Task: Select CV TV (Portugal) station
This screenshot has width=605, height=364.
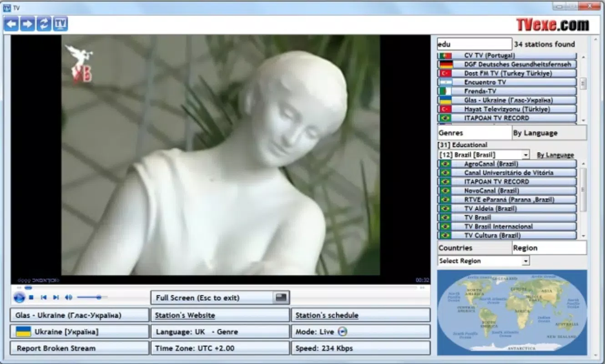Action: click(507, 56)
